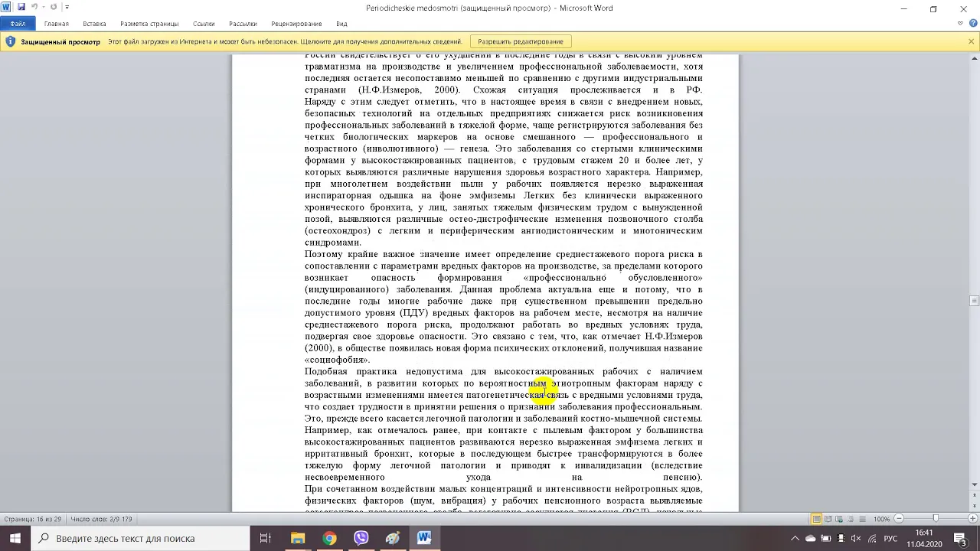Open Google Chrome from taskbar
The image size is (980, 551).
[329, 538]
